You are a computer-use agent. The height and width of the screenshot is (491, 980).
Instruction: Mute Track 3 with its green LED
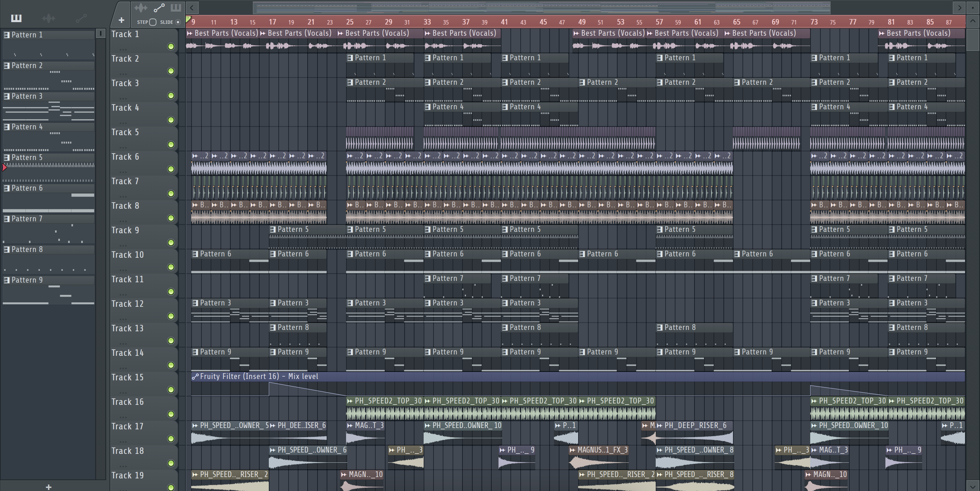(x=171, y=96)
